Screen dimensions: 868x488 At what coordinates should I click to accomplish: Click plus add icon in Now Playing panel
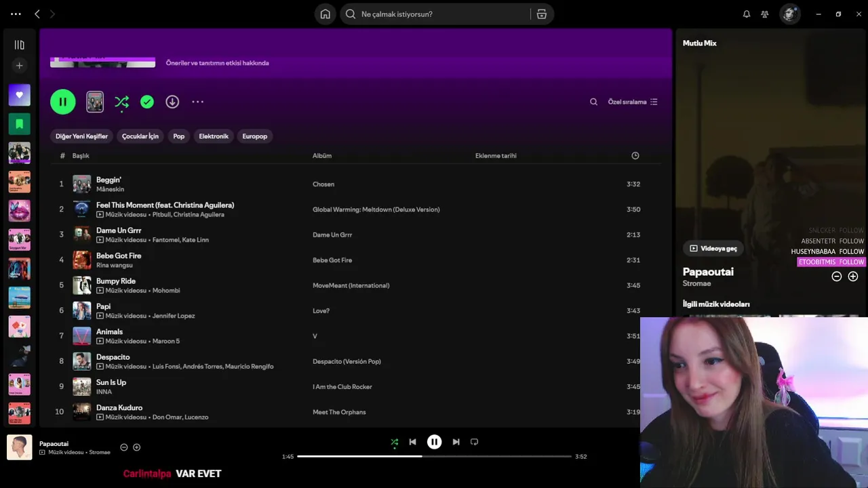pyautogui.click(x=853, y=277)
